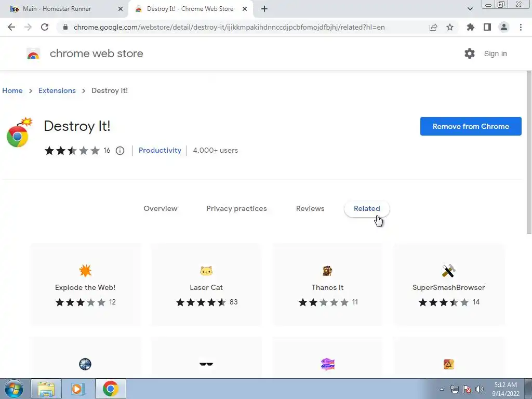Screen dimensions: 532x399
Task: Open the Chrome profile avatar
Action: pyautogui.click(x=504, y=27)
